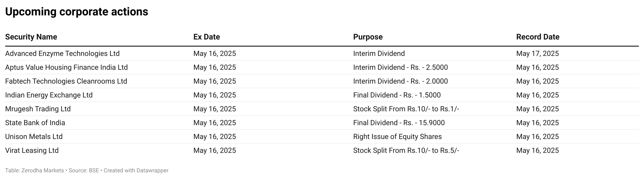Click Indian Energy Exchange Ltd name

coord(49,95)
